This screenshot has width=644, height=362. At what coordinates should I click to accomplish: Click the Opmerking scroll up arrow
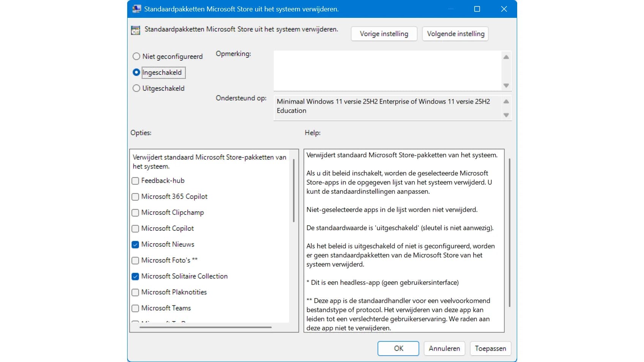(506, 57)
